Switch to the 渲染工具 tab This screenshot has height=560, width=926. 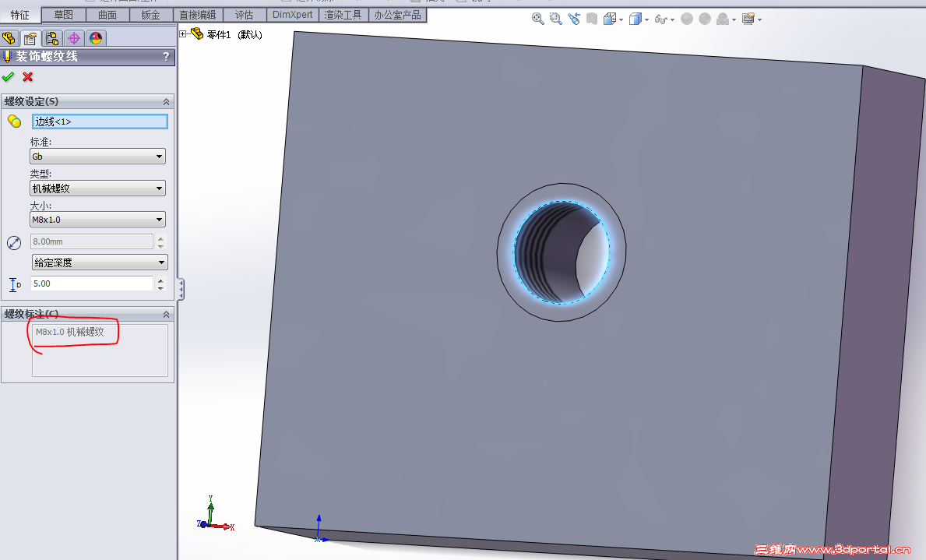coord(343,15)
